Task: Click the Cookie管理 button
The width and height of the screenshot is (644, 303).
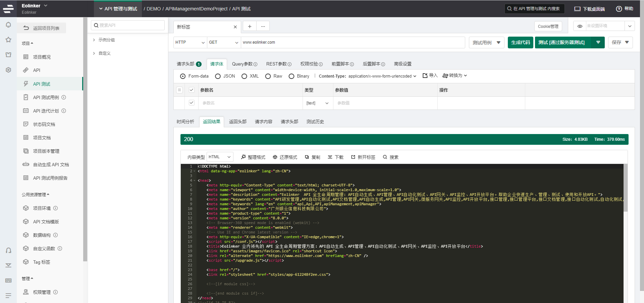Action: pyautogui.click(x=548, y=27)
